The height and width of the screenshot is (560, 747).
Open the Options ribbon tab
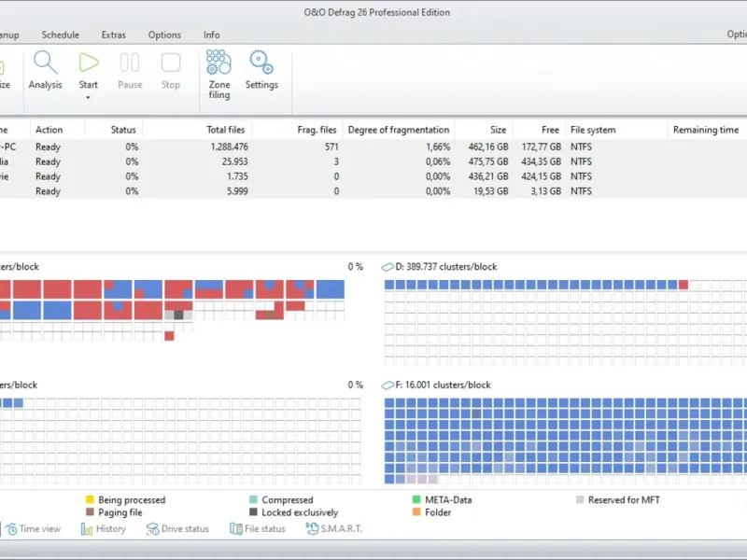click(x=164, y=35)
